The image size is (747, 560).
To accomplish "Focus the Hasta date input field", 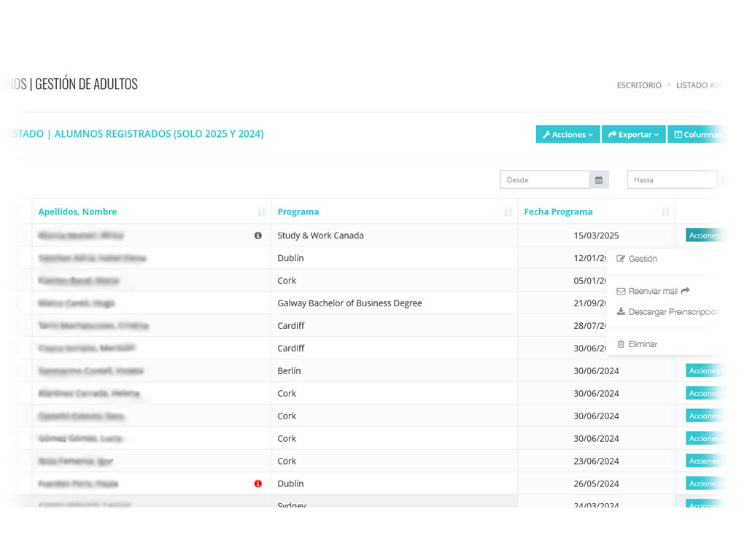I will (671, 180).
